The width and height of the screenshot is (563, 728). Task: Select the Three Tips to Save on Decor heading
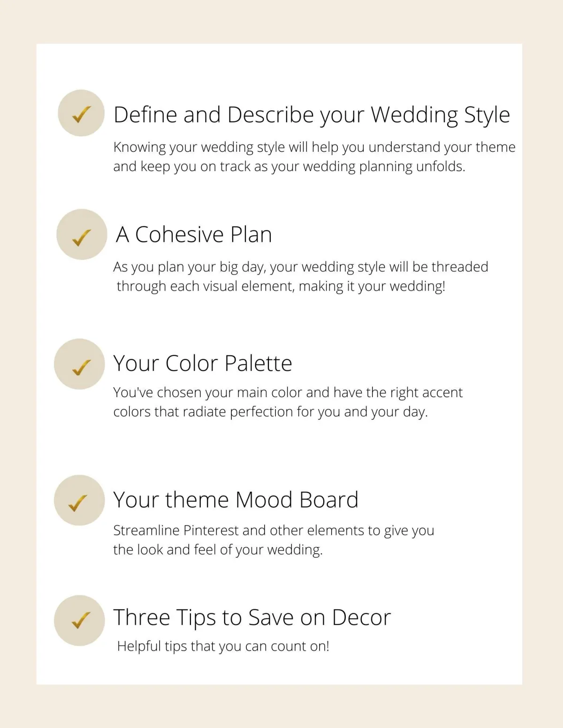[252, 617]
